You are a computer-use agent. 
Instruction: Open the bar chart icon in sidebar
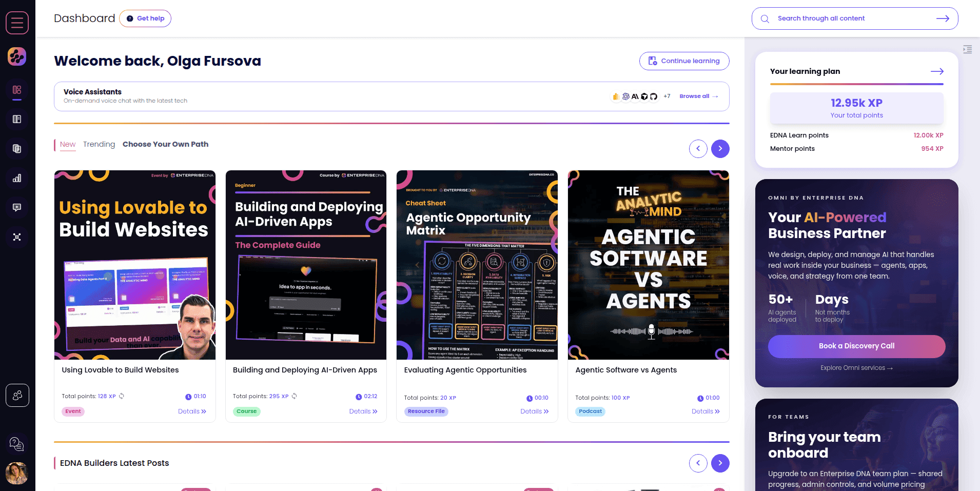pyautogui.click(x=17, y=178)
